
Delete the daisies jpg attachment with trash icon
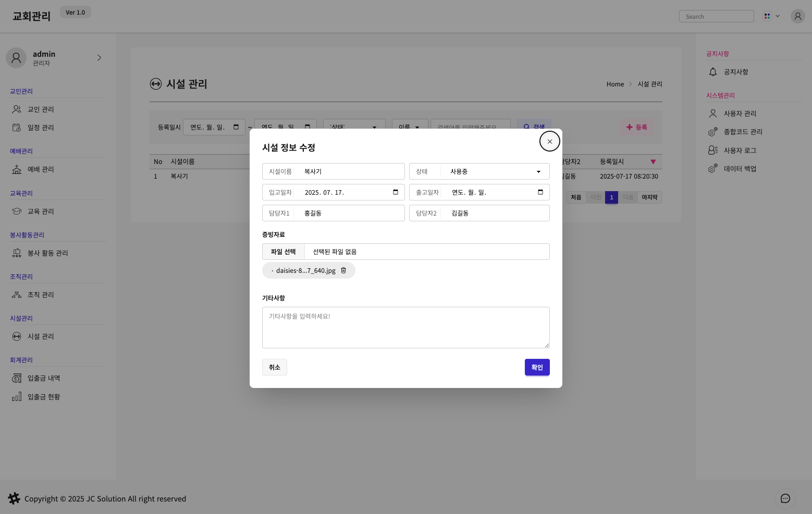(343, 270)
